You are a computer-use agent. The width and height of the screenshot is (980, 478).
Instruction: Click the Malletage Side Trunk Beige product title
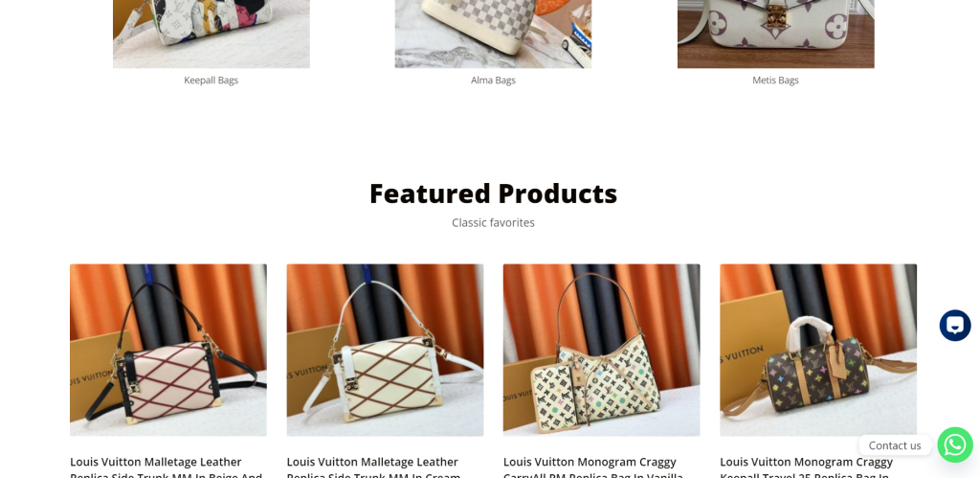(x=167, y=468)
